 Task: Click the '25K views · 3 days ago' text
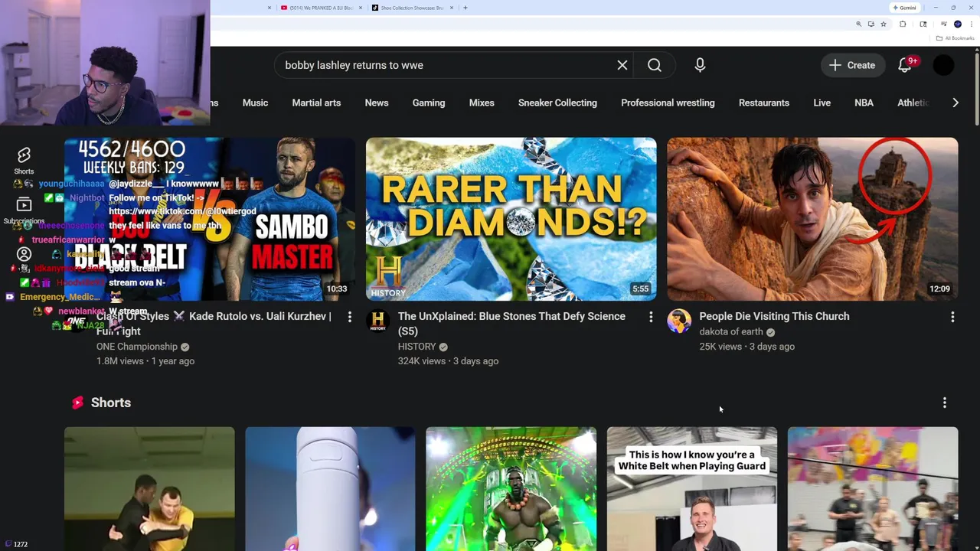pyautogui.click(x=746, y=347)
